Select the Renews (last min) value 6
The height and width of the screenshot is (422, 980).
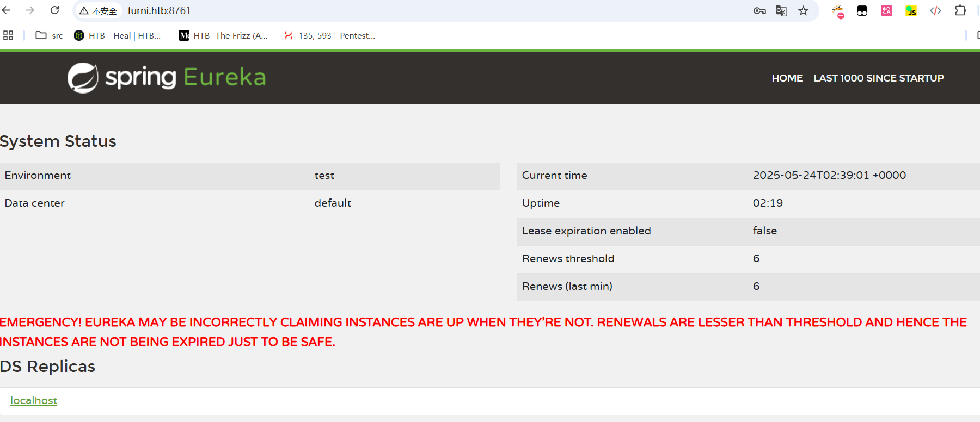[x=756, y=287]
